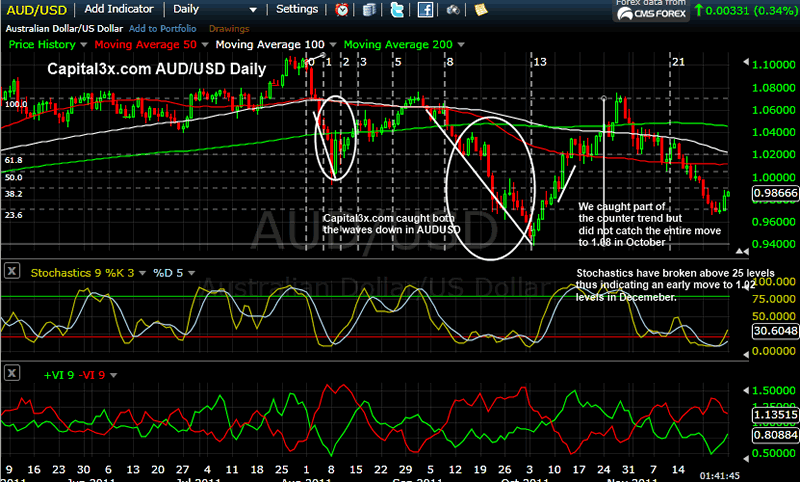This screenshot has height=482, width=800.
Task: Click the AUD/USD symbol label
Action: (37, 10)
